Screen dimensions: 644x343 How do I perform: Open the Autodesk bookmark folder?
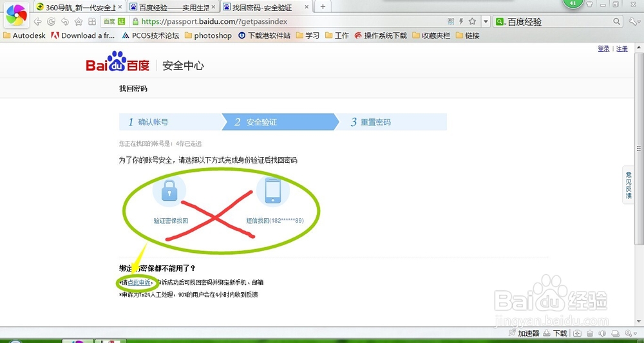point(24,35)
